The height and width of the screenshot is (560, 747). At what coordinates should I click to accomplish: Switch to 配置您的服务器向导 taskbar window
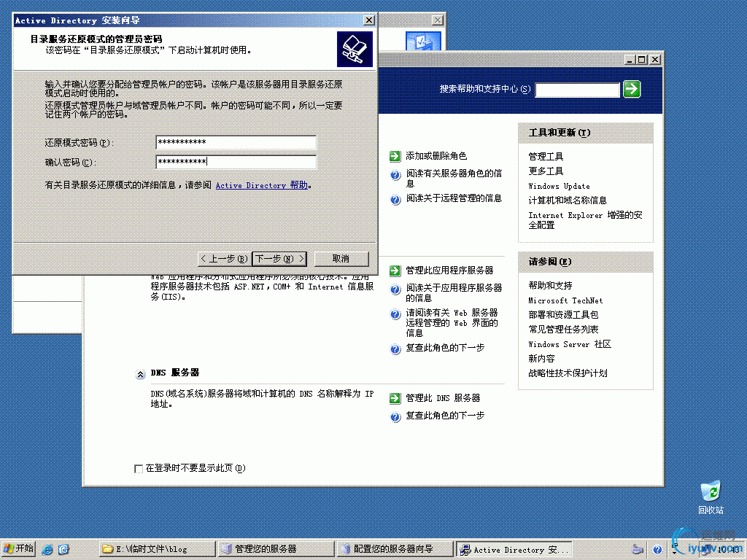394,549
